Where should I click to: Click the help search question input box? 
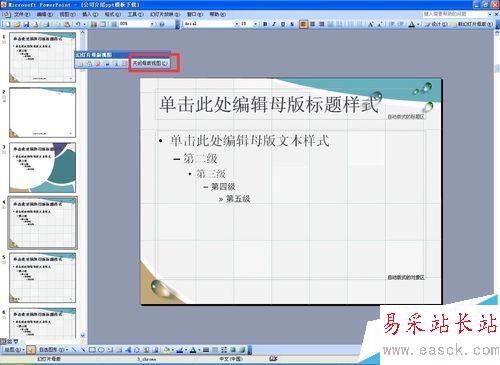click(455, 14)
